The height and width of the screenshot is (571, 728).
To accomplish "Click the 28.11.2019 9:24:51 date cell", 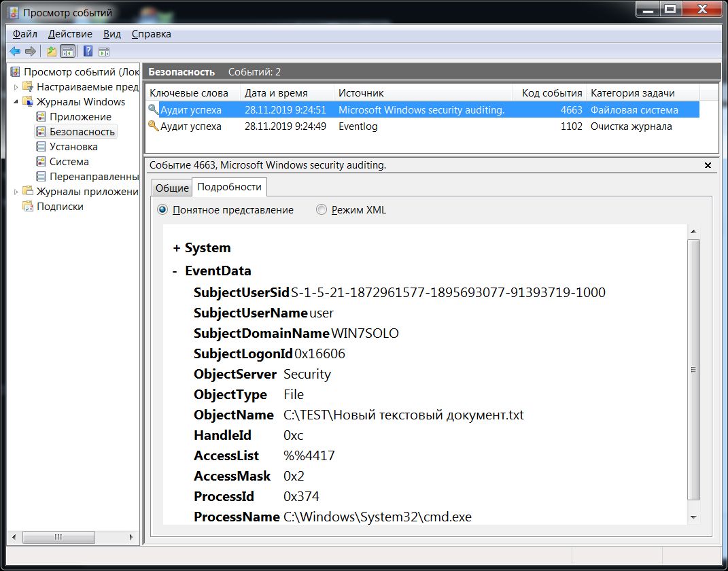I will click(285, 110).
